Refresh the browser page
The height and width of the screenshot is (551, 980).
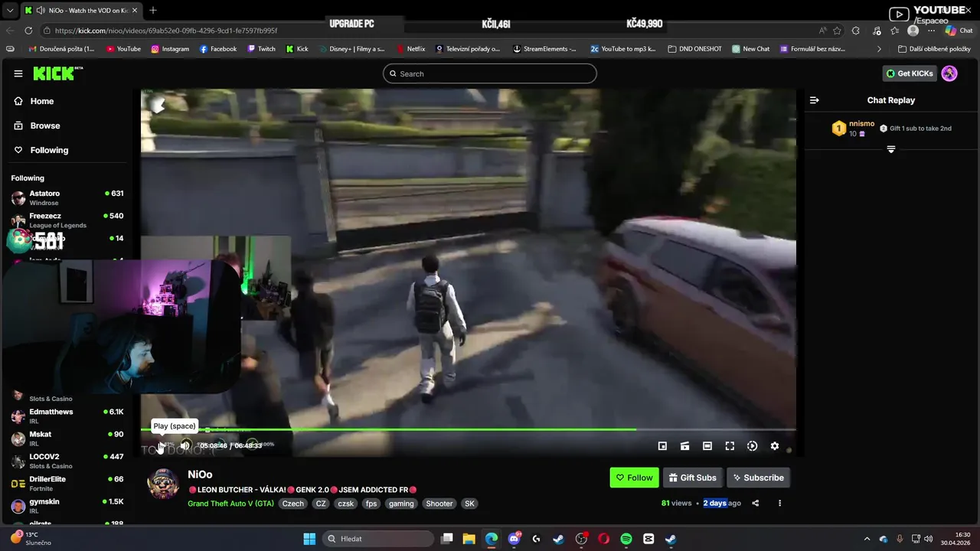tap(28, 31)
